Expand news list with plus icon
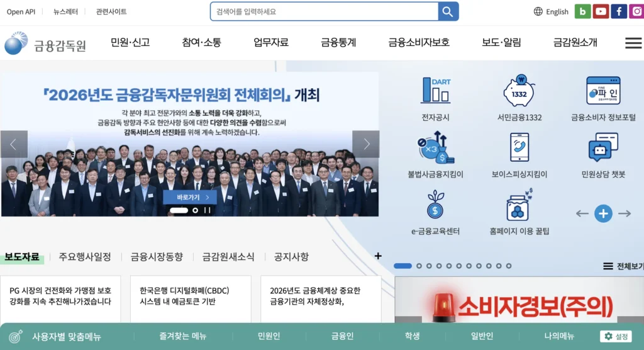The image size is (644, 350). [378, 256]
